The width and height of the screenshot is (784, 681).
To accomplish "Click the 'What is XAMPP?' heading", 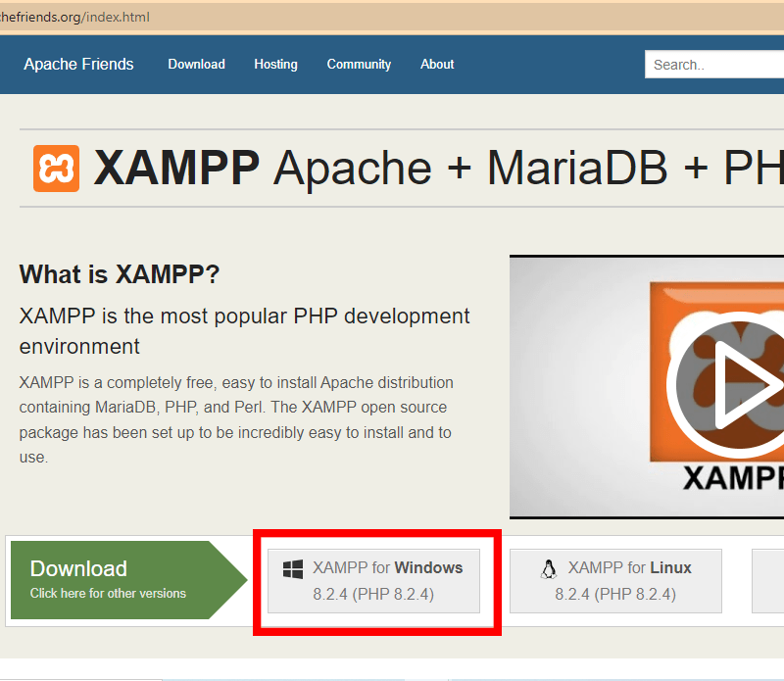I will [x=119, y=274].
